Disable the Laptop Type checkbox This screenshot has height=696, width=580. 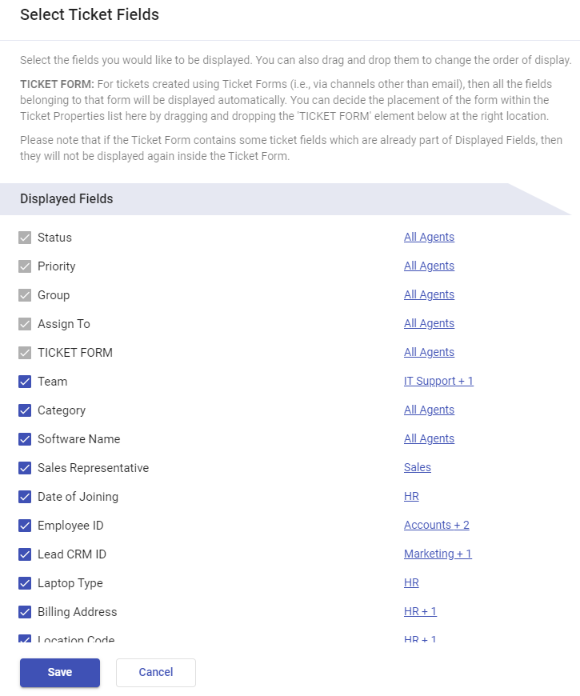[25, 583]
